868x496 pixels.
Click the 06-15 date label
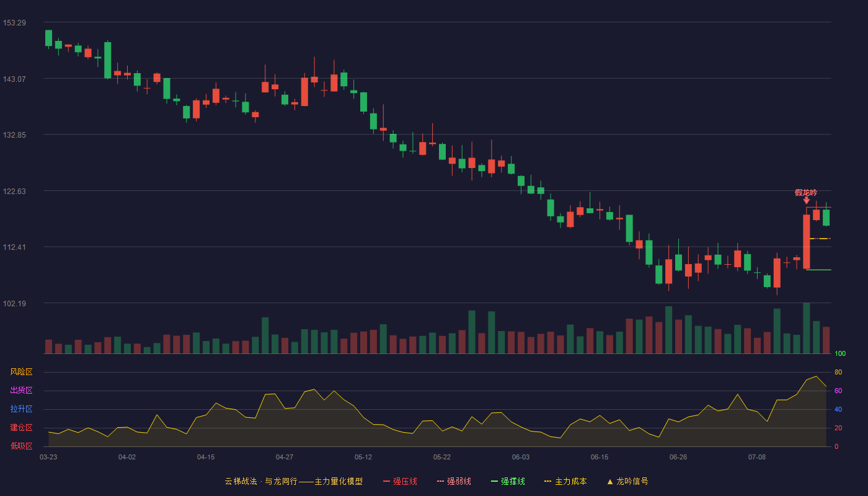click(600, 457)
